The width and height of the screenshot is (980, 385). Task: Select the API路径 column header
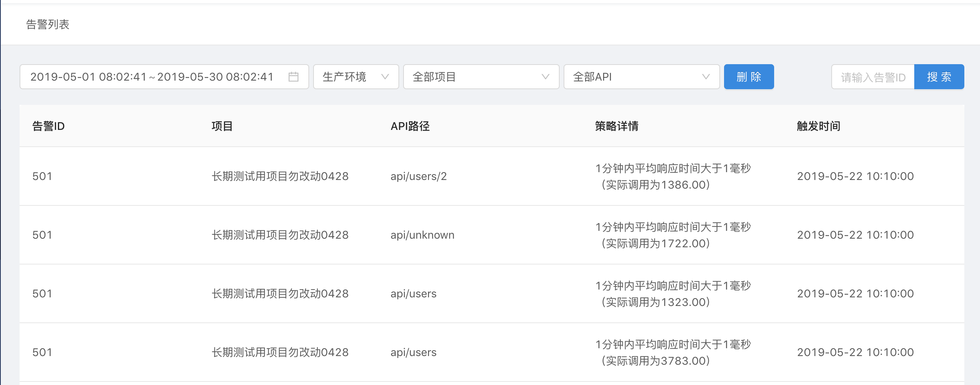[x=410, y=126]
